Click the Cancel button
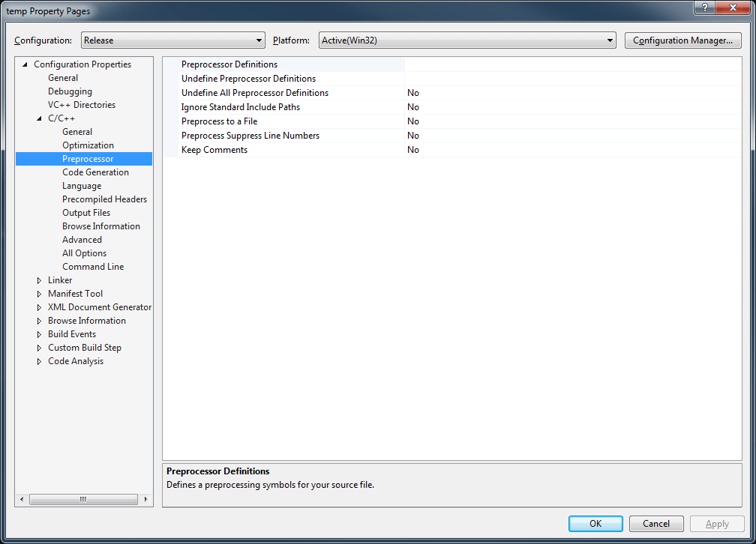This screenshot has width=756, height=544. click(656, 523)
